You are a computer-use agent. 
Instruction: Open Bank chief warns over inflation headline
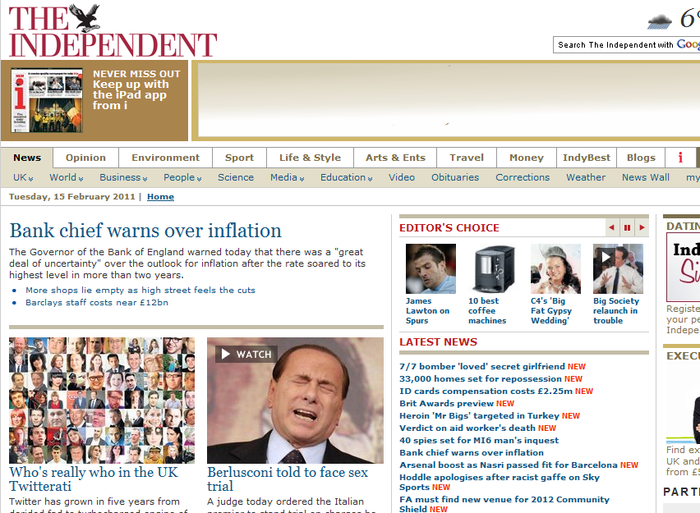coord(146,231)
